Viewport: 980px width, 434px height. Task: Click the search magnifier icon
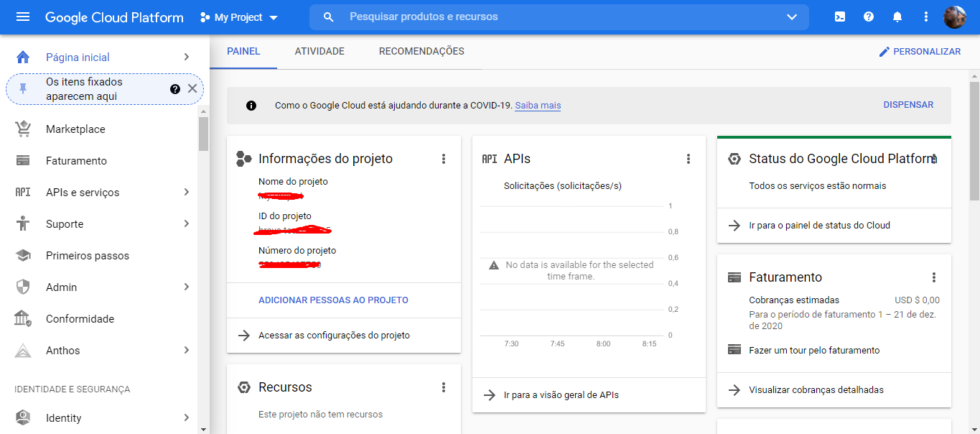click(329, 17)
